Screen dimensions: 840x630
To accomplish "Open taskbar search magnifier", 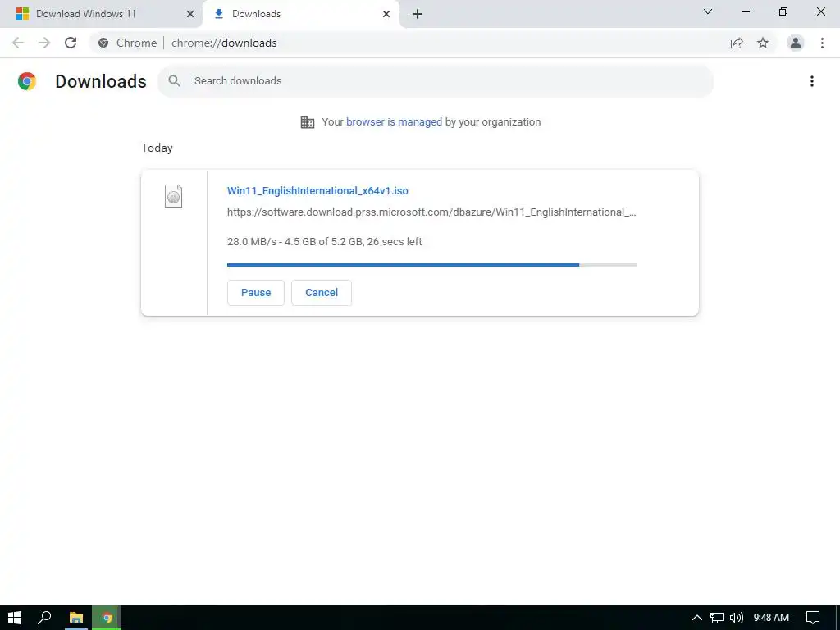I will click(x=44, y=618).
